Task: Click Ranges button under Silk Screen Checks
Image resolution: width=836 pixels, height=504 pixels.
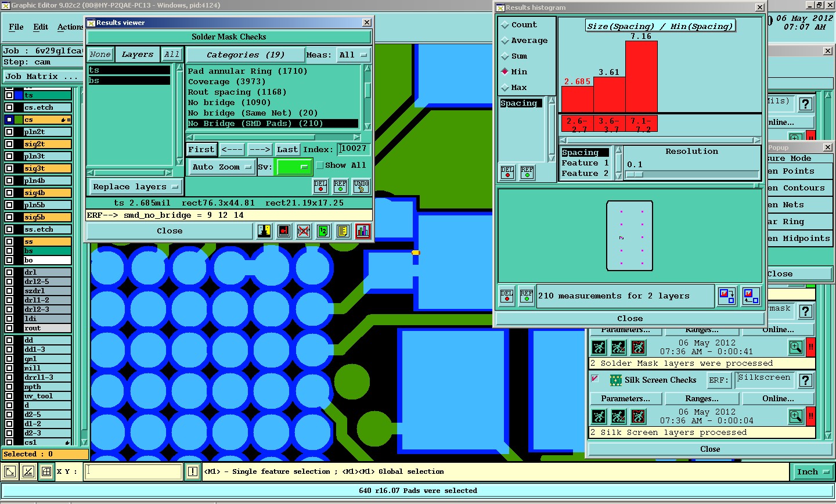Action: (x=702, y=398)
